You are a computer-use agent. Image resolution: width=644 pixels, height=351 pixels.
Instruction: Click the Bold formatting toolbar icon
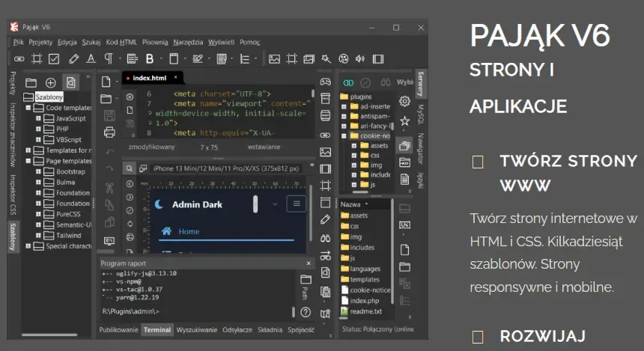tap(150, 59)
